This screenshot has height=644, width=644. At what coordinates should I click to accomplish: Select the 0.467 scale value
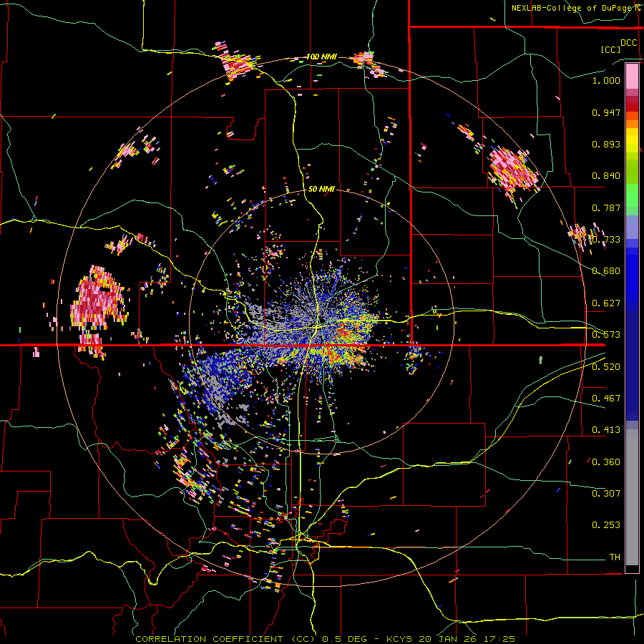point(606,399)
